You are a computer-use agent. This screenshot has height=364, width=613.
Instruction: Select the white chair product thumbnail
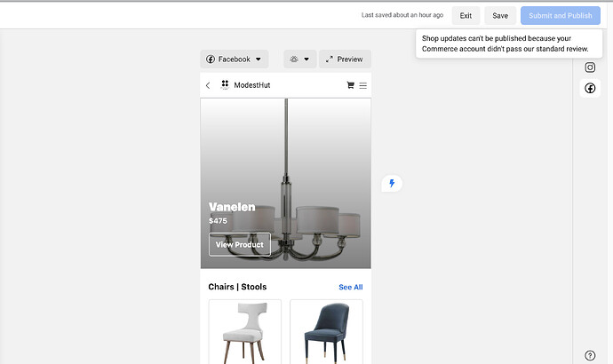(244, 331)
